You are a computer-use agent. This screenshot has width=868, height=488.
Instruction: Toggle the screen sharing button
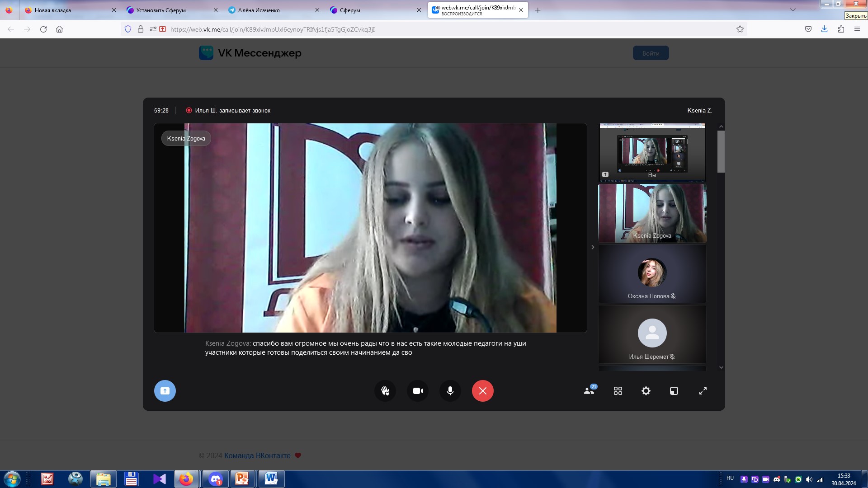165,391
